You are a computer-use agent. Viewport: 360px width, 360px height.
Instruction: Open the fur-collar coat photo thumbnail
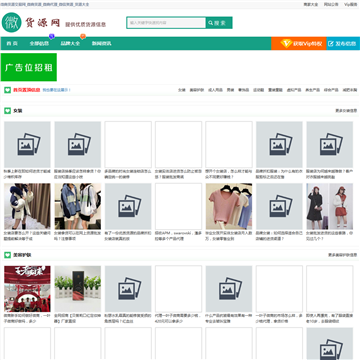point(27,206)
